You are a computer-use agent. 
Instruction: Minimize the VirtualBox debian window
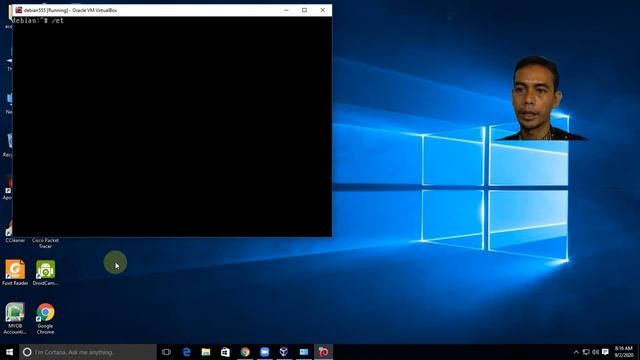(x=286, y=10)
